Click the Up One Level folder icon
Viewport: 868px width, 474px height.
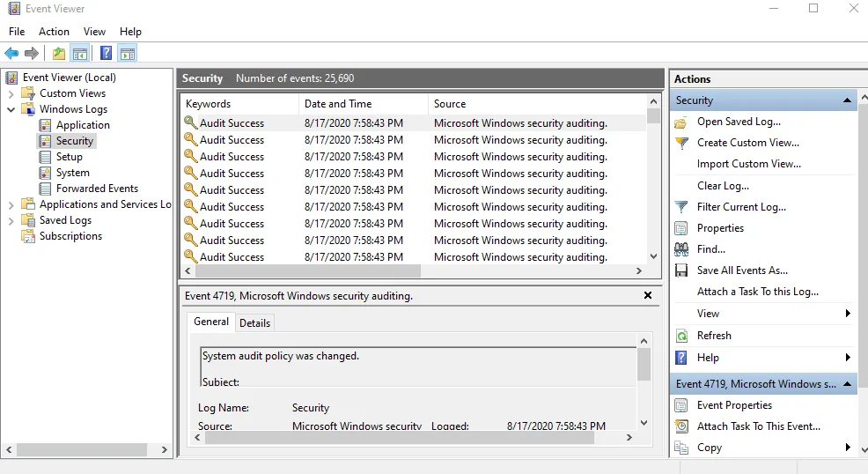tap(59, 53)
